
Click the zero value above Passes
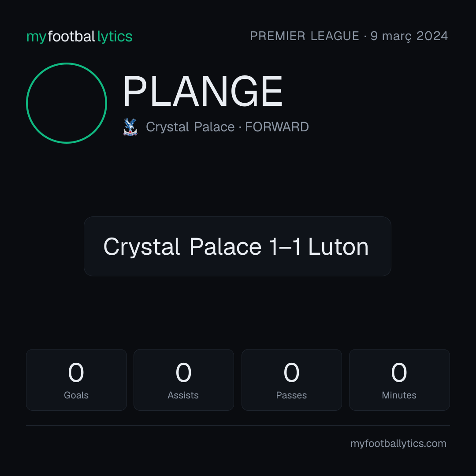(x=291, y=372)
